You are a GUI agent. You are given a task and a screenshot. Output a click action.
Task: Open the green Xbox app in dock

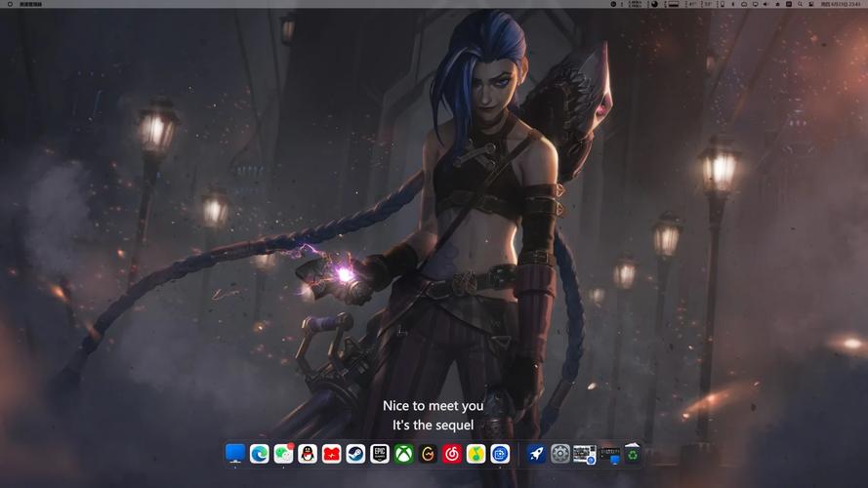point(403,454)
